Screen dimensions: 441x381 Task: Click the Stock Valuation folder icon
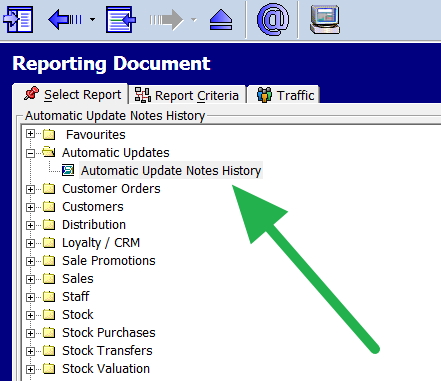pyautogui.click(x=49, y=369)
